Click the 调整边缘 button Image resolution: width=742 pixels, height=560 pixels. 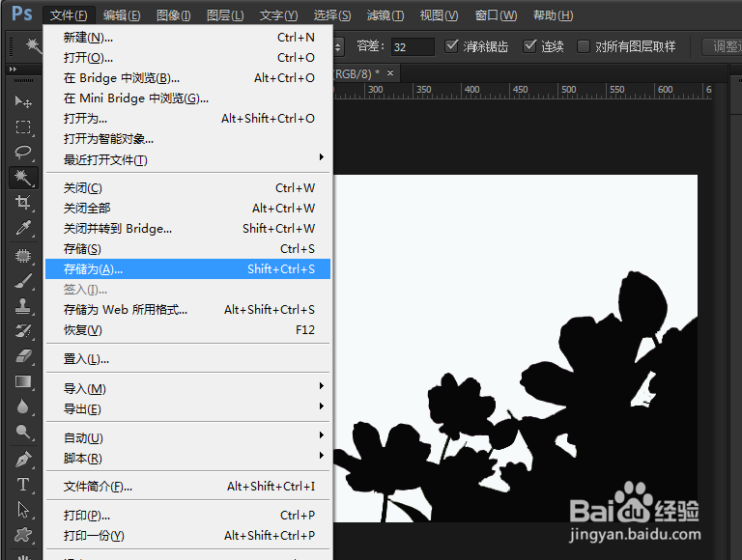pyautogui.click(x=722, y=46)
